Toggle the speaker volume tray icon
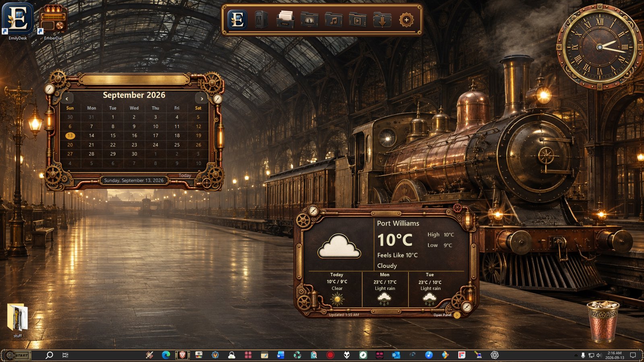This screenshot has width=644, height=362. pyautogui.click(x=599, y=355)
